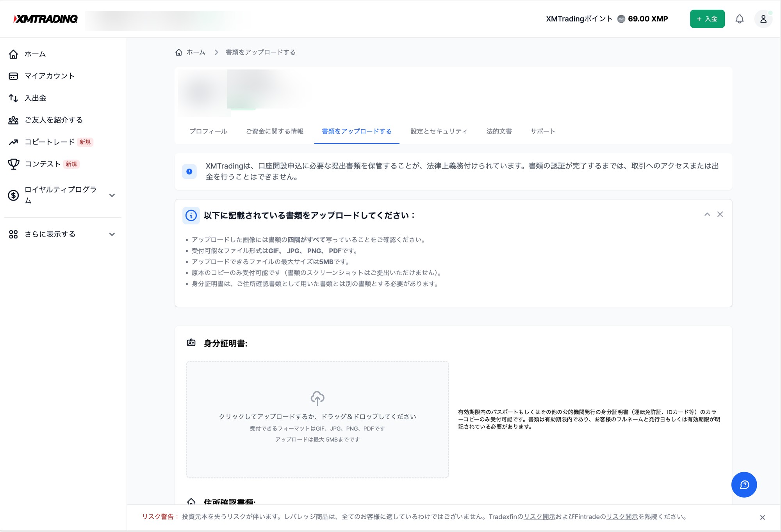Click the 身分証明書 ID card icon
This screenshot has height=532, width=781.
[191, 343]
